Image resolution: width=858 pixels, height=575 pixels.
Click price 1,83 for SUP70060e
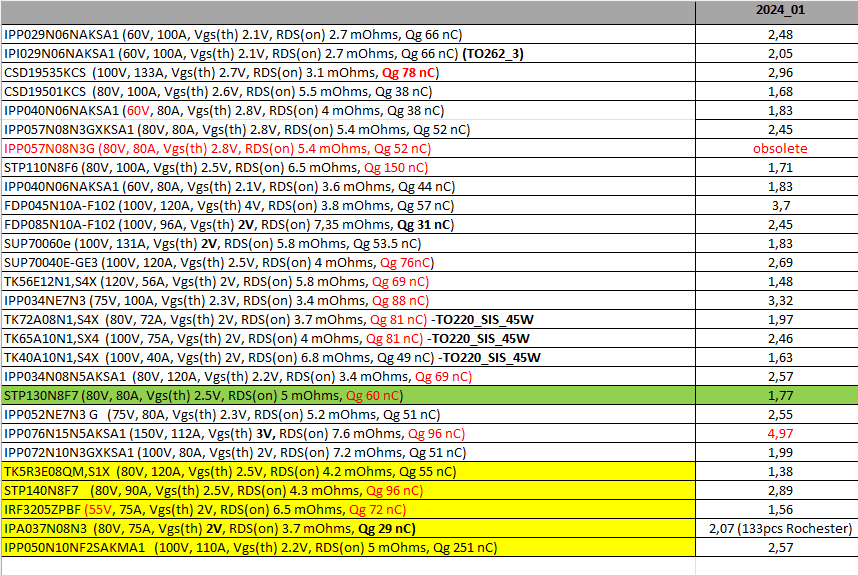[776, 243]
